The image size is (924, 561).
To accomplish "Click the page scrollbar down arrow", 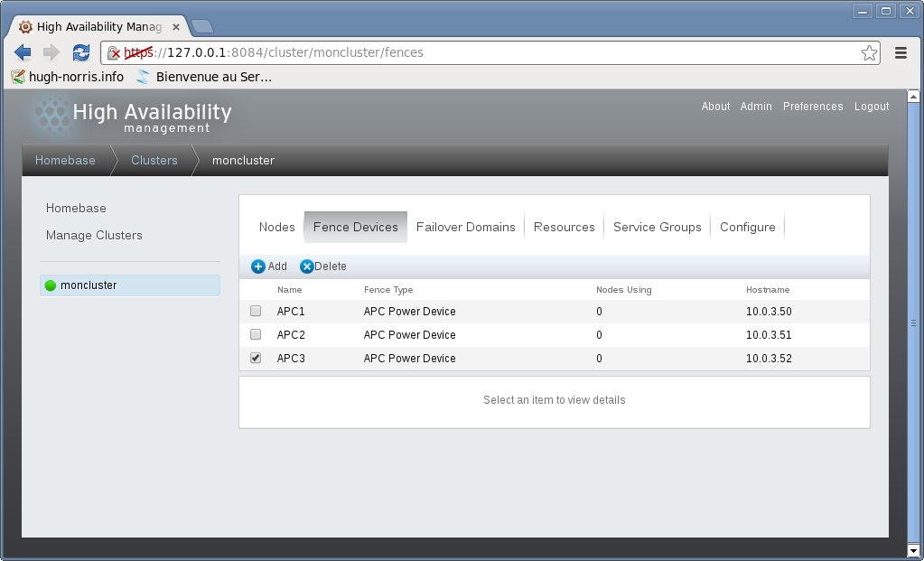I will 913,549.
